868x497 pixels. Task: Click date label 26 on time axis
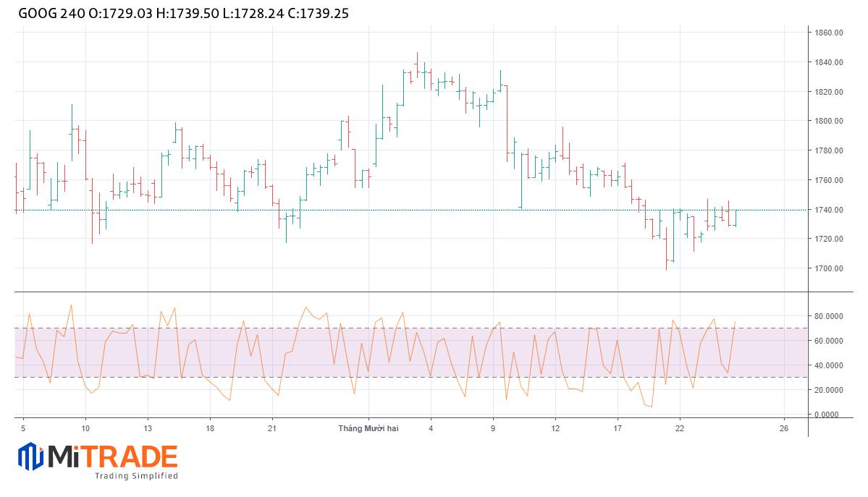coord(783,428)
